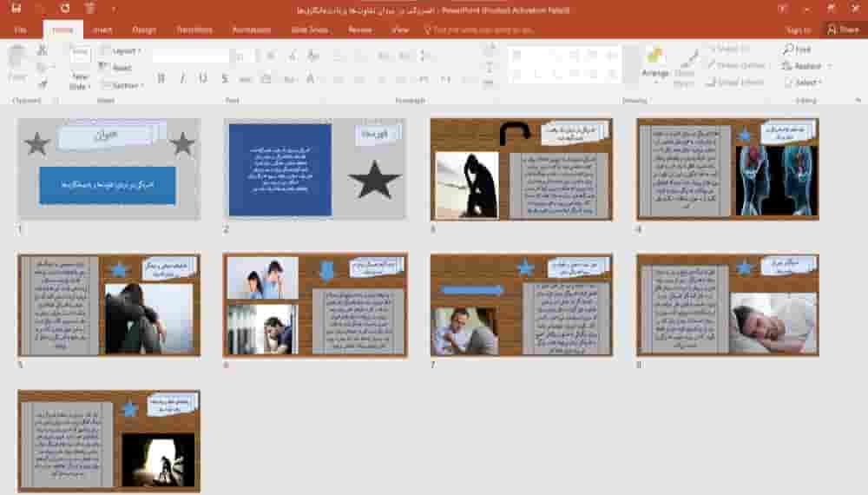Viewport: 868px width, 495px height.
Task: Switch to the Design tab
Action: pos(144,30)
